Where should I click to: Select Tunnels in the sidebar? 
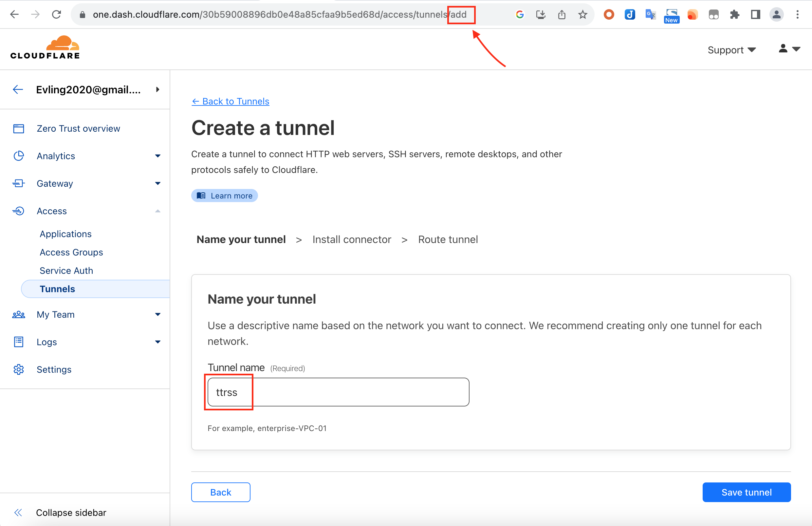(x=96, y=289)
